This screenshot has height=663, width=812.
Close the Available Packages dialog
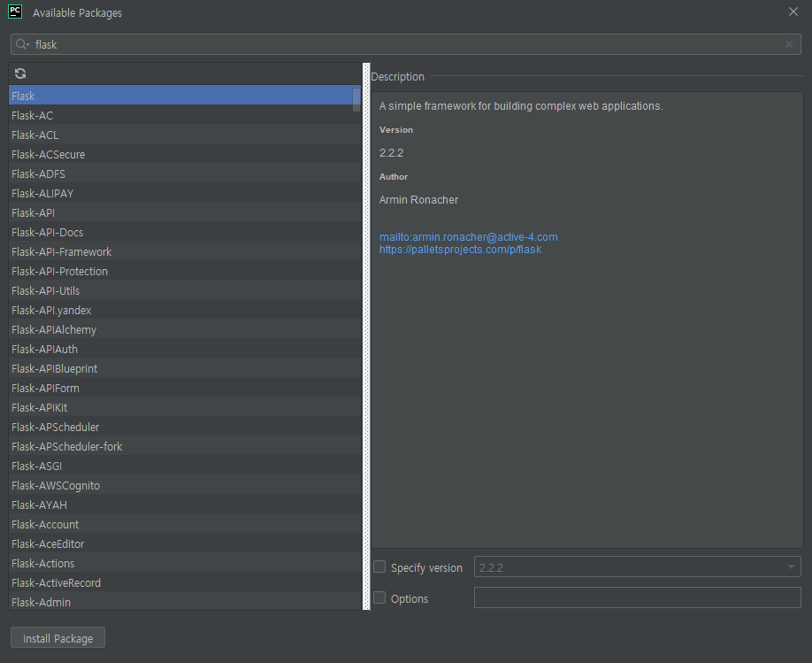pyautogui.click(x=793, y=12)
